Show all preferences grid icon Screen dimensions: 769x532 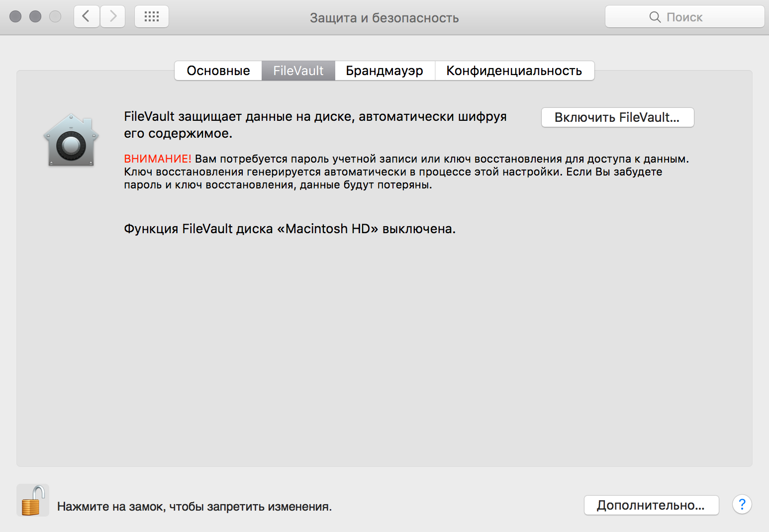152,17
